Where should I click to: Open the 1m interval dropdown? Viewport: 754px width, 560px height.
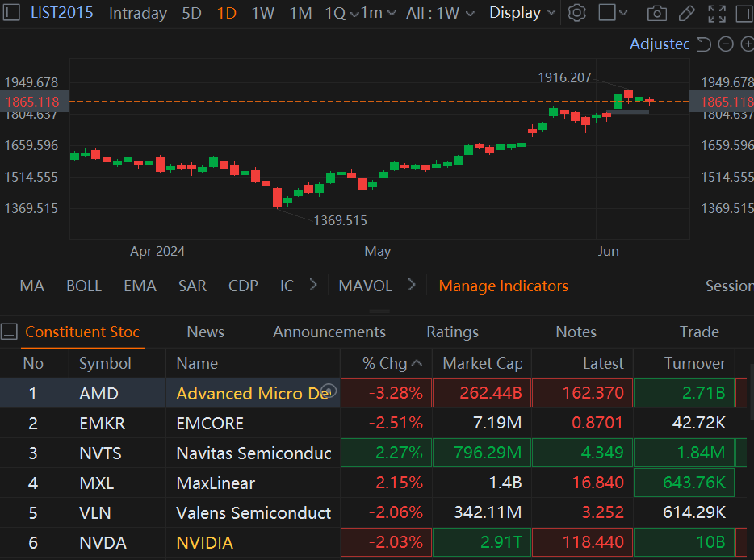379,13
